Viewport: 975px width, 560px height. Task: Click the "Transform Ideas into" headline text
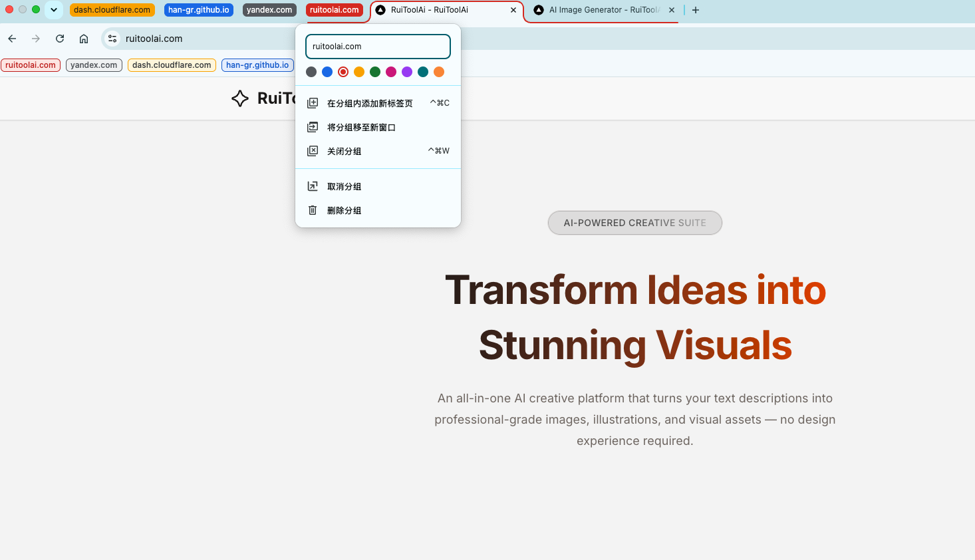coord(635,290)
